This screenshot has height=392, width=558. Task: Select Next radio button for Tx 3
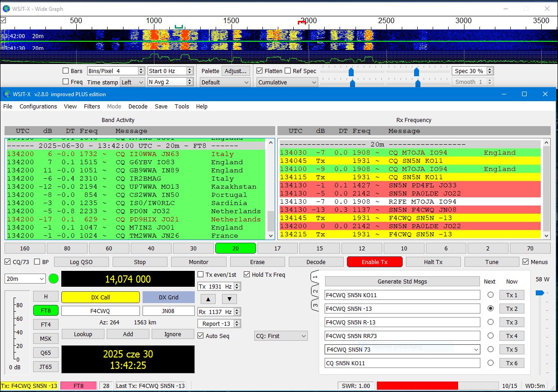tap(490, 322)
